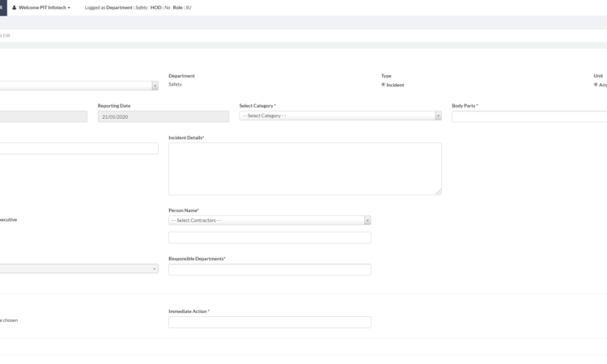Click the text field below Select Contractors dropdown
607x364 pixels.
(x=270, y=238)
